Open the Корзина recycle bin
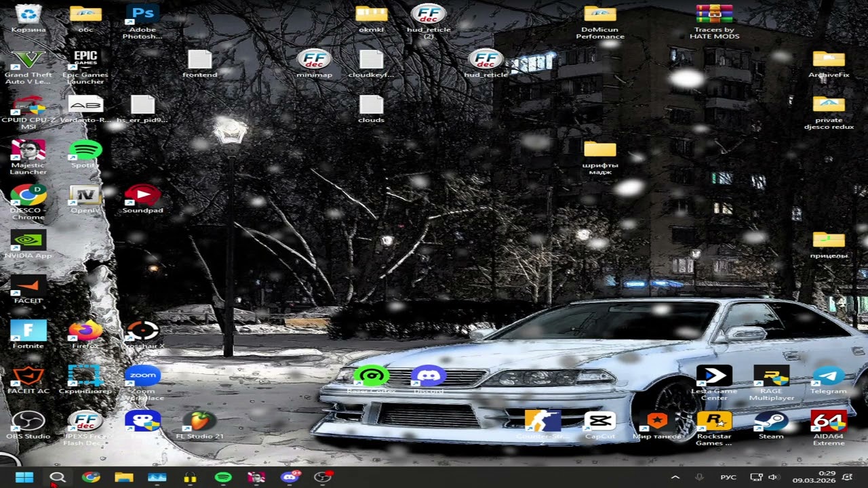The image size is (868, 488). (28, 18)
